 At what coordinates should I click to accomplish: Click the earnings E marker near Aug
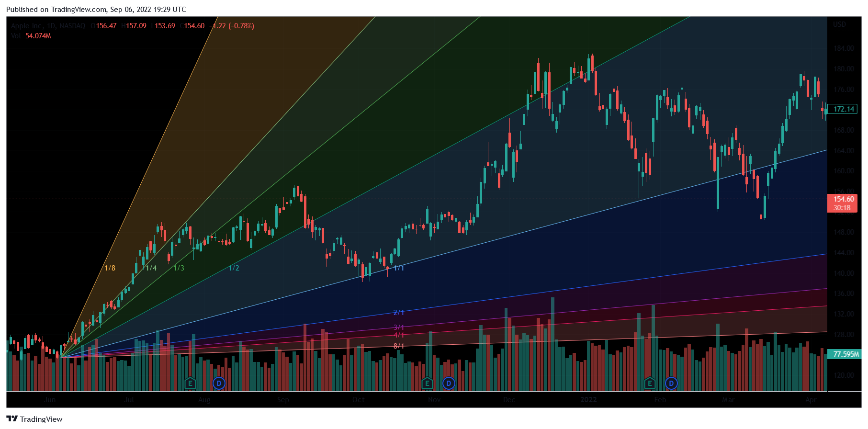(190, 383)
